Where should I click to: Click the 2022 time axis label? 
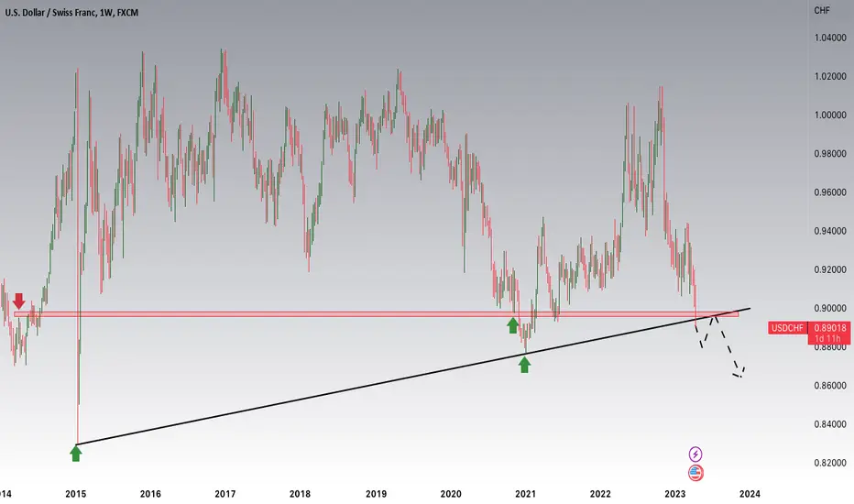(x=600, y=494)
